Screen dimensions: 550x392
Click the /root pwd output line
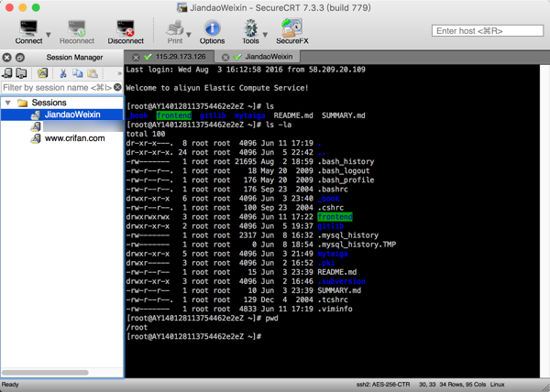137,328
